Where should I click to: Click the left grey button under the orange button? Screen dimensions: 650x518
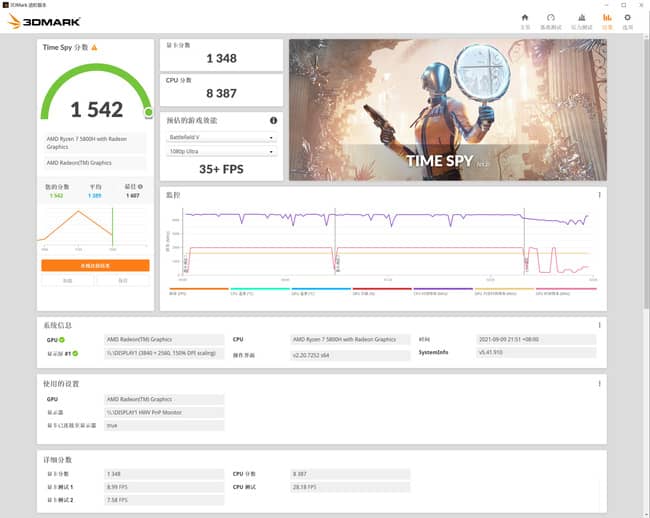click(68, 281)
